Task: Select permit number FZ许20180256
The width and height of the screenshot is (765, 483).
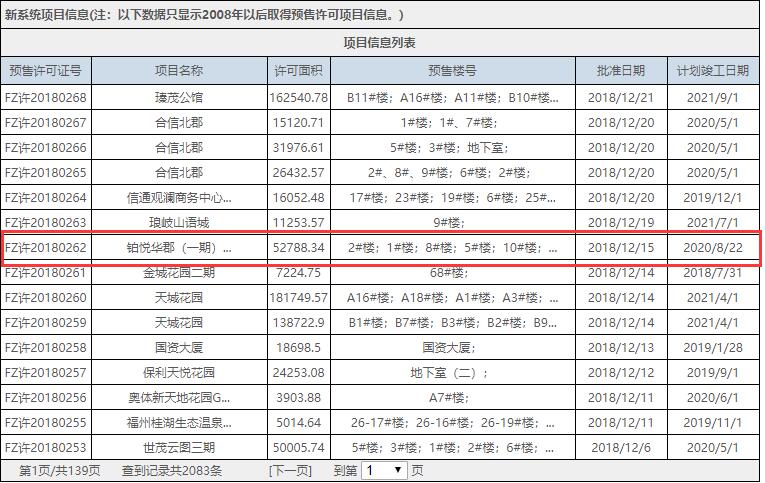Action: click(x=45, y=398)
